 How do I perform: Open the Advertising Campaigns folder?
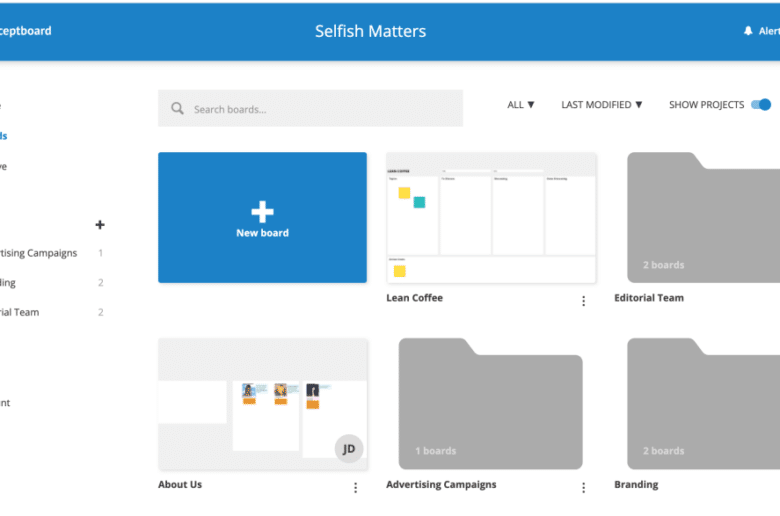click(x=490, y=403)
